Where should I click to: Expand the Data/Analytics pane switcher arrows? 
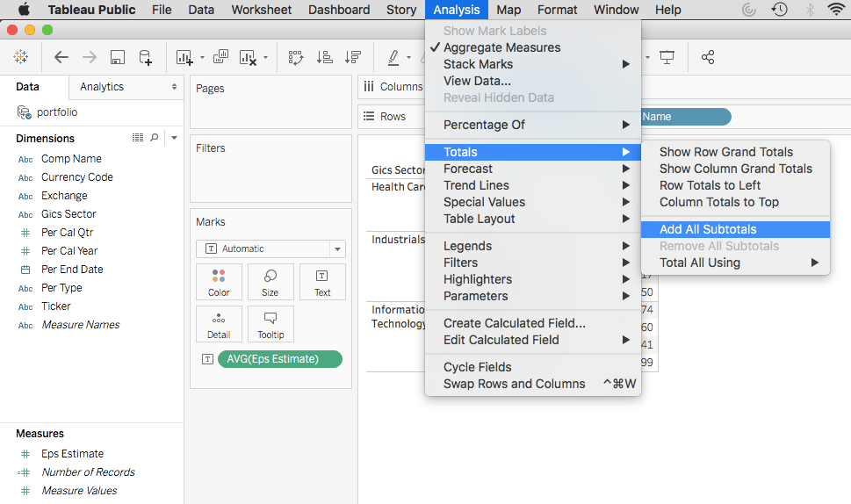tap(174, 87)
